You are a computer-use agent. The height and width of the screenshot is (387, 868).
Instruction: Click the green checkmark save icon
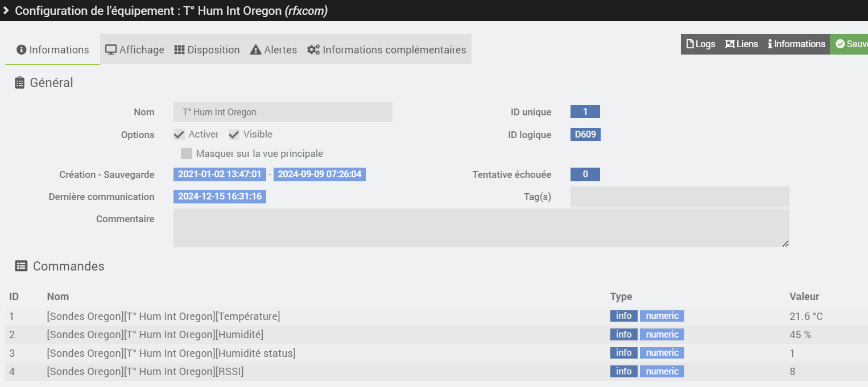tap(840, 44)
